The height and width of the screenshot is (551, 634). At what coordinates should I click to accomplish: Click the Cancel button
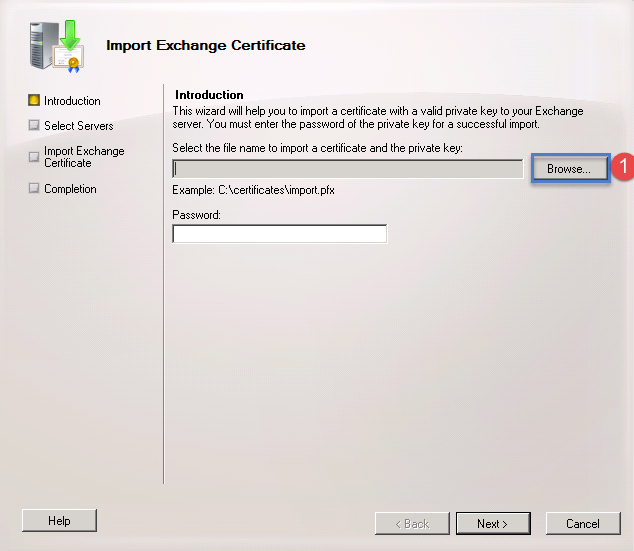[x=583, y=524]
